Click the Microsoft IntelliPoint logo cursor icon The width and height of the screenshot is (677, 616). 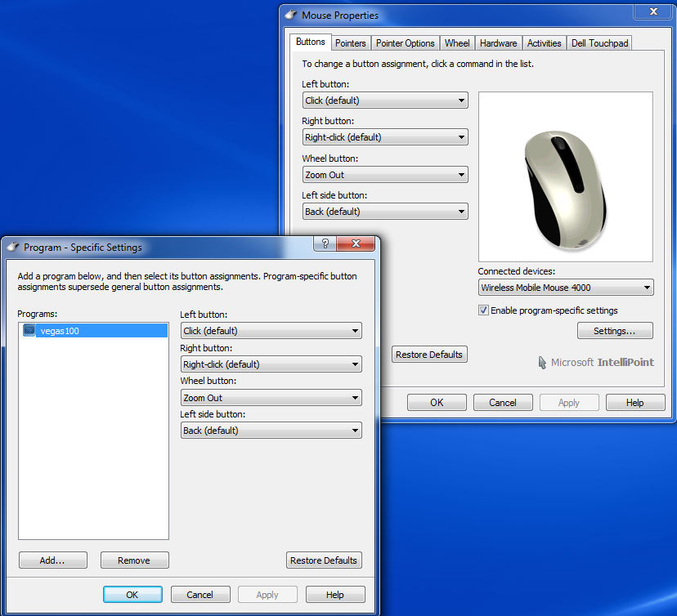(x=542, y=362)
